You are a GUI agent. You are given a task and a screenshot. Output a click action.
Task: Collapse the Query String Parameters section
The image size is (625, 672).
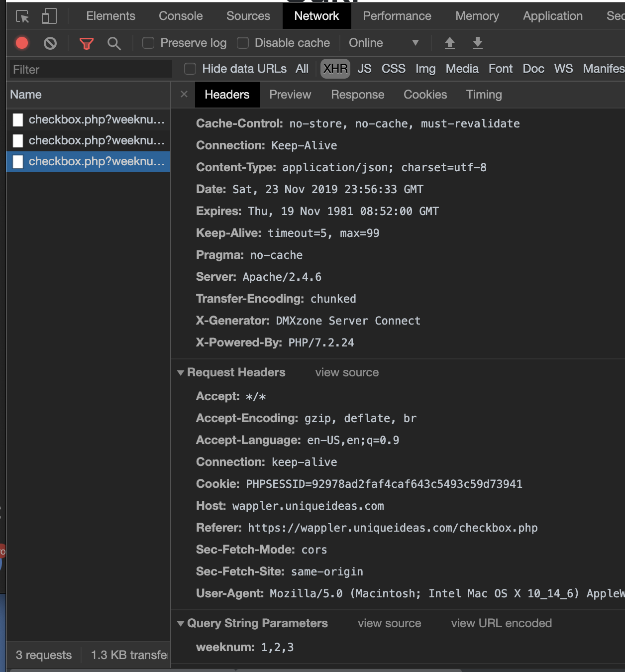coord(181,624)
